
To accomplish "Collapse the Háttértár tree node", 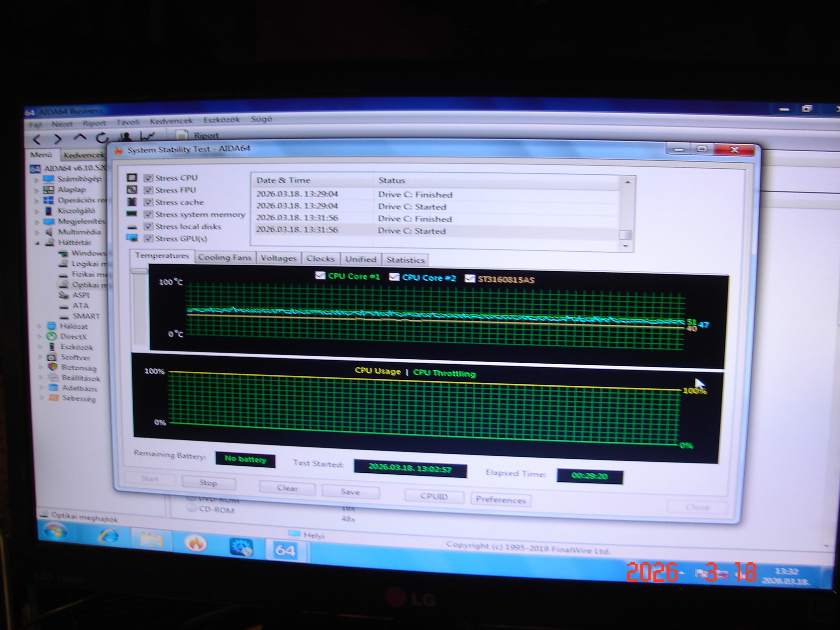I will point(37,243).
